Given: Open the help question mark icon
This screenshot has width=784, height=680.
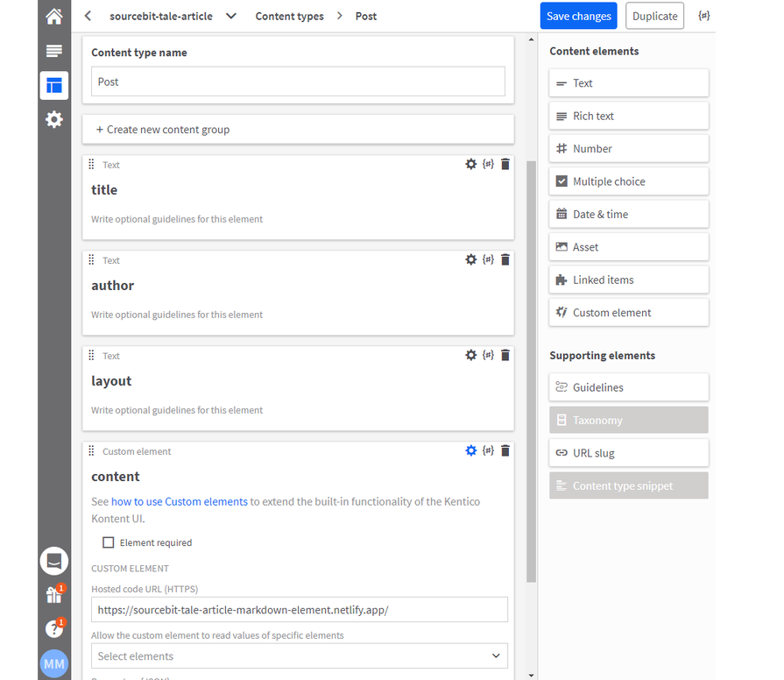Looking at the screenshot, I should pyautogui.click(x=54, y=628).
